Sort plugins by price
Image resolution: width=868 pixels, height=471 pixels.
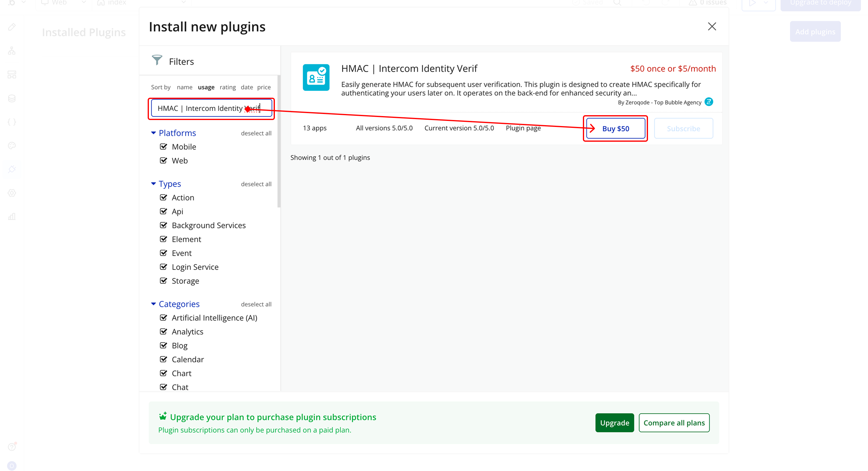[x=264, y=87]
